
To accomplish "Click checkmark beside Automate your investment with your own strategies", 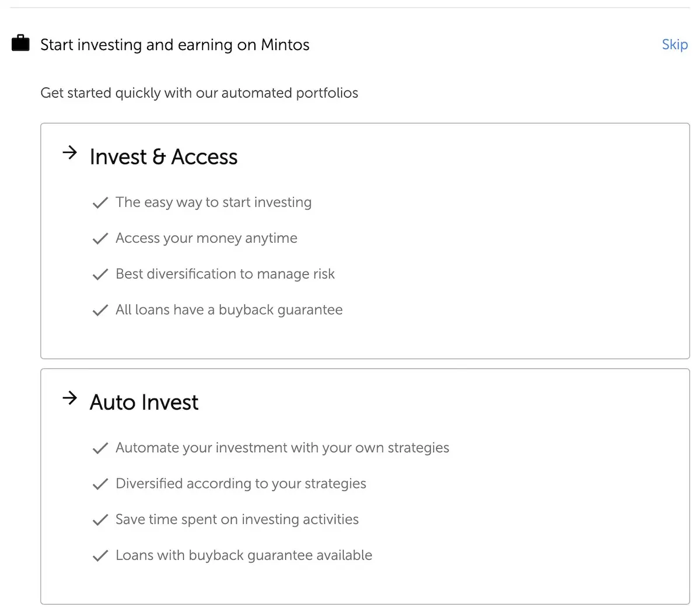I will [100, 448].
